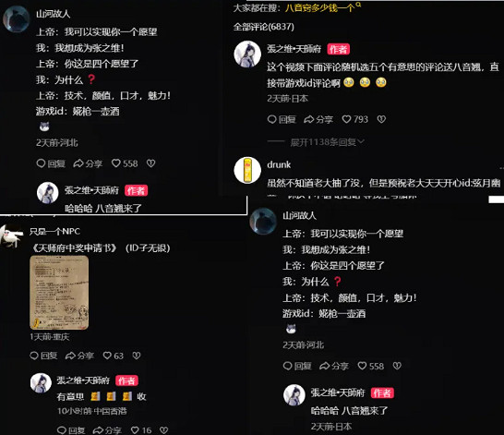Viewport: 504px width, 435px height.
Task: Open the 全部评论(6837) comments header
Action: click(264, 27)
